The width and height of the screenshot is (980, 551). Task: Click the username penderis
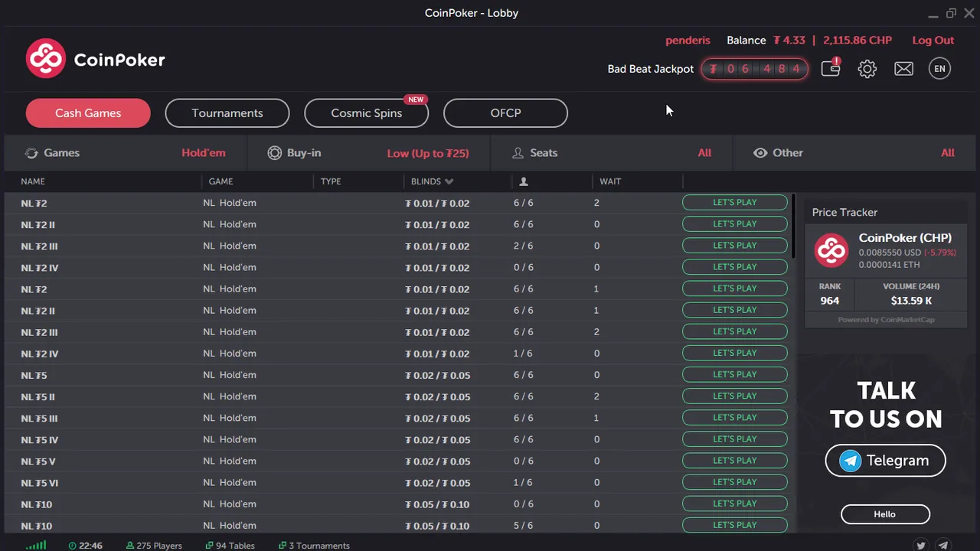(688, 41)
